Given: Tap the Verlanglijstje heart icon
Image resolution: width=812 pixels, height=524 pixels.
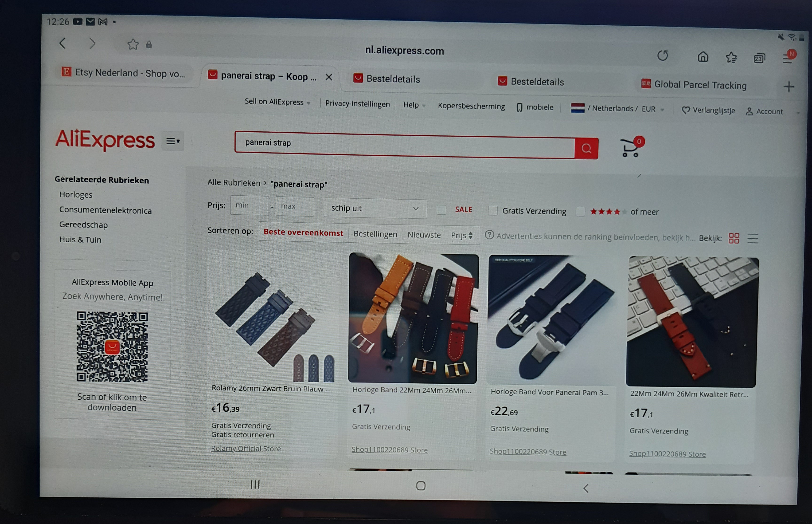Looking at the screenshot, I should point(686,110).
